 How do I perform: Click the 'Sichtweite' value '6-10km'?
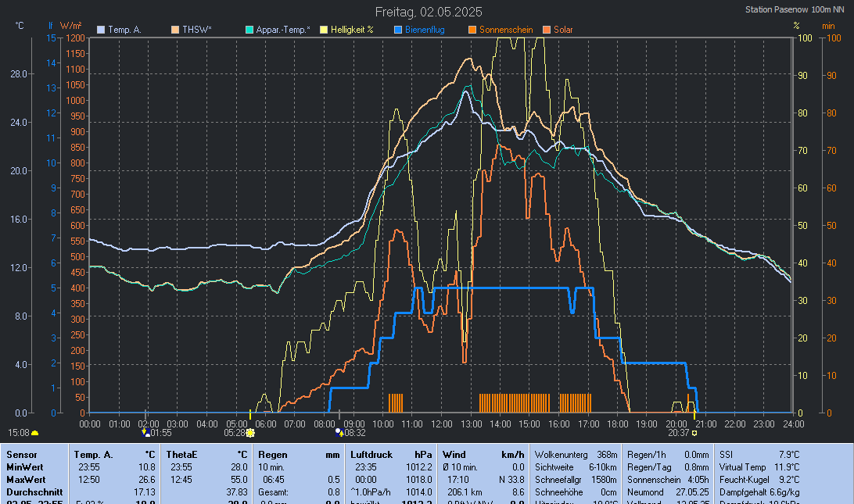(x=603, y=467)
